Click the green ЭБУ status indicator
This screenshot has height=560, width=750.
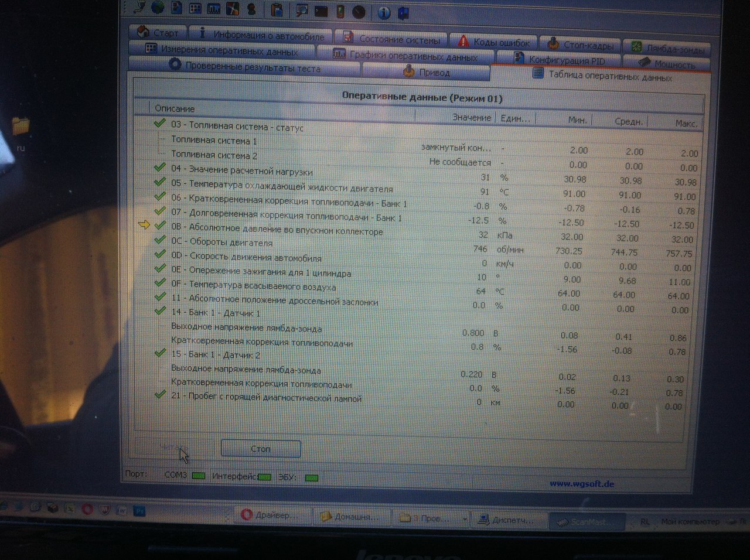click(312, 478)
